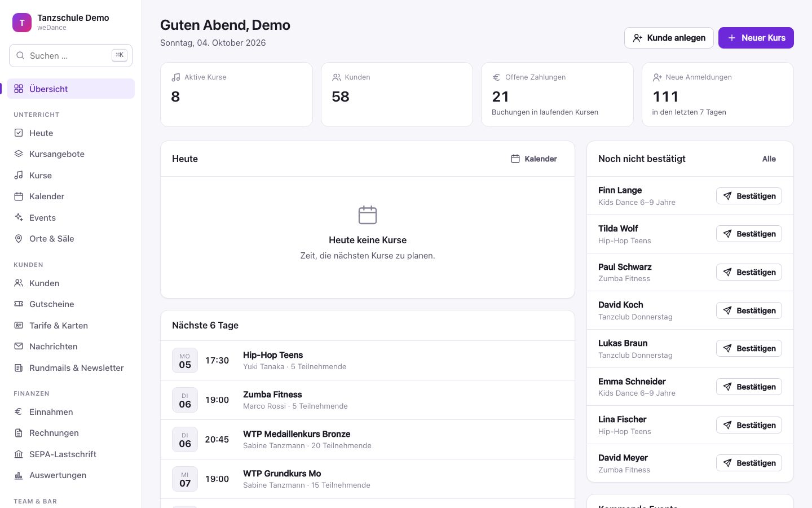Open the Neue Anmeldungen card

[x=718, y=94]
